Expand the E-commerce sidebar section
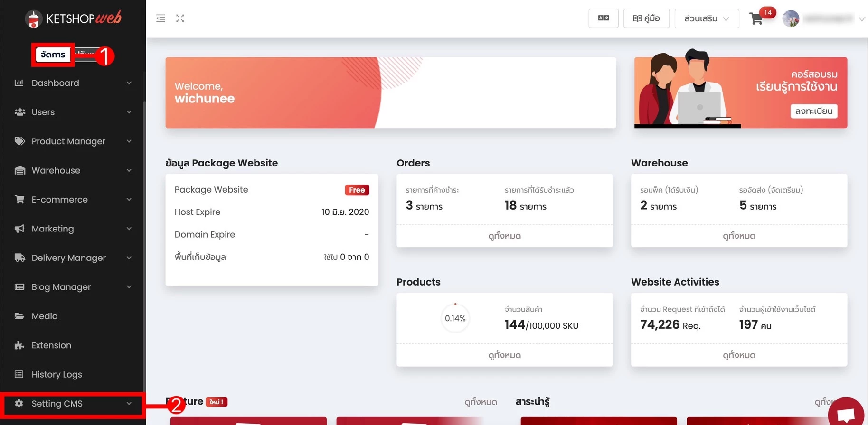Image resolution: width=868 pixels, height=425 pixels. tap(73, 200)
